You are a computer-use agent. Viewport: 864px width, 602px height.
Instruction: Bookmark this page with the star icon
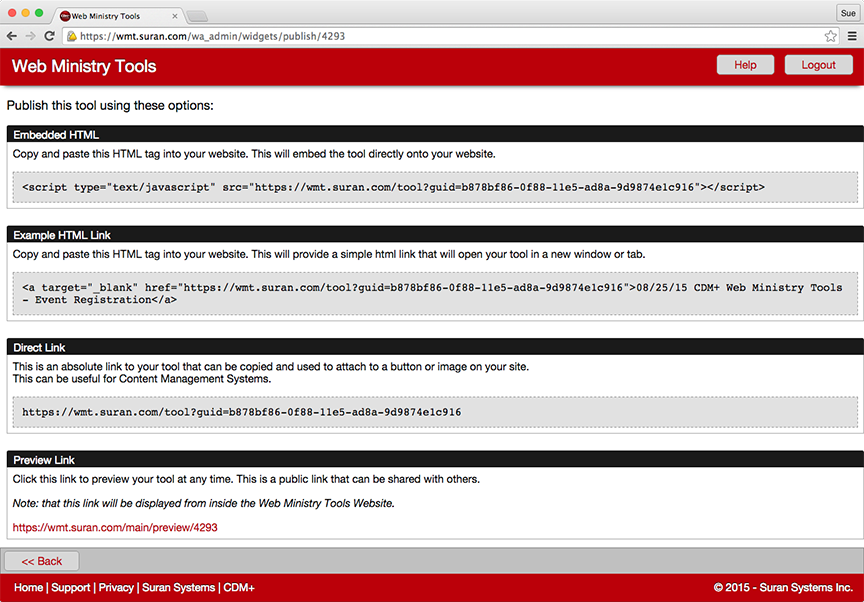pyautogui.click(x=830, y=36)
